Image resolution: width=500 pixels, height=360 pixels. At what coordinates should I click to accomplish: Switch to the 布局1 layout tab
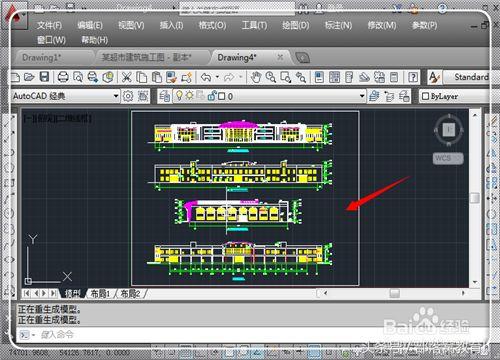[100, 294]
